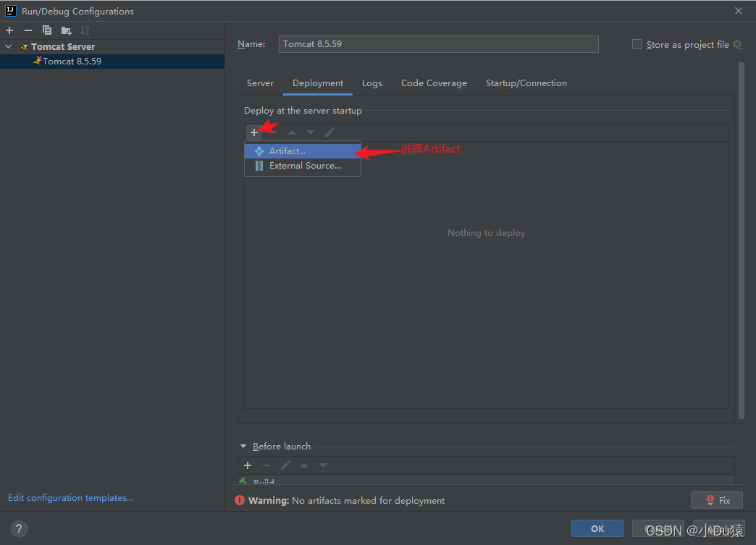This screenshot has width=756, height=545.
Task: Click plus icon in deploy list toolbar
Action: coord(254,132)
